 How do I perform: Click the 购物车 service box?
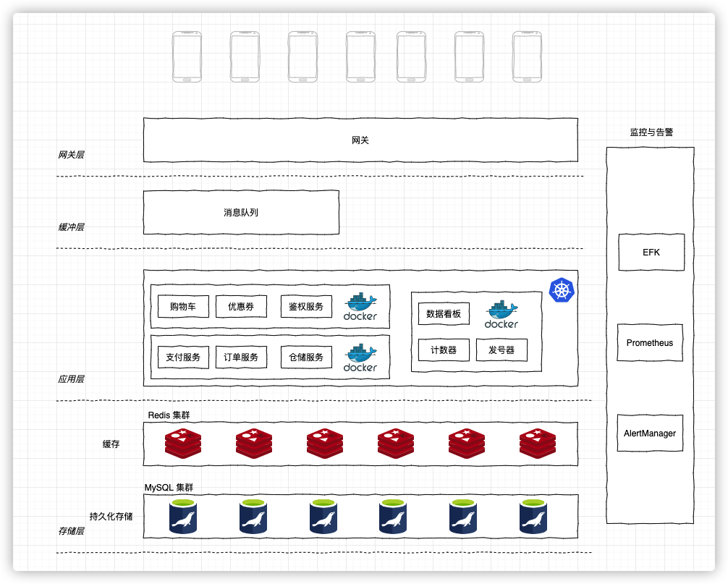click(x=183, y=307)
